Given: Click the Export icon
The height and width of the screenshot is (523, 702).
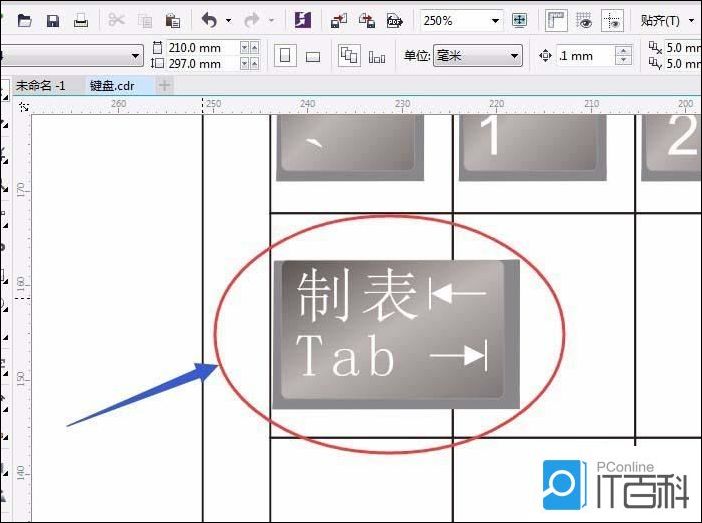Looking at the screenshot, I should (x=367, y=21).
